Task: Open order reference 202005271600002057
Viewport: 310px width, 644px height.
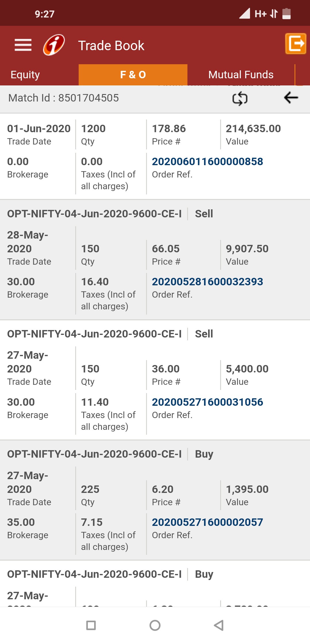Action: point(207,522)
